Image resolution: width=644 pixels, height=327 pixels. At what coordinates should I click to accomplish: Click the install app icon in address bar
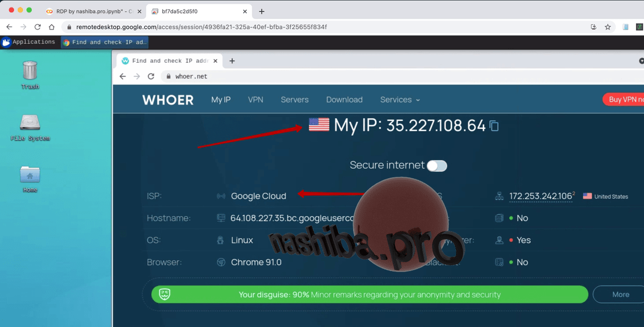(594, 27)
